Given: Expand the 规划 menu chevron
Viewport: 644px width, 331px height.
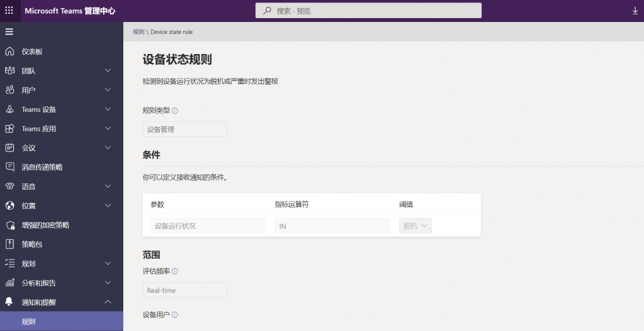Looking at the screenshot, I should [108, 263].
